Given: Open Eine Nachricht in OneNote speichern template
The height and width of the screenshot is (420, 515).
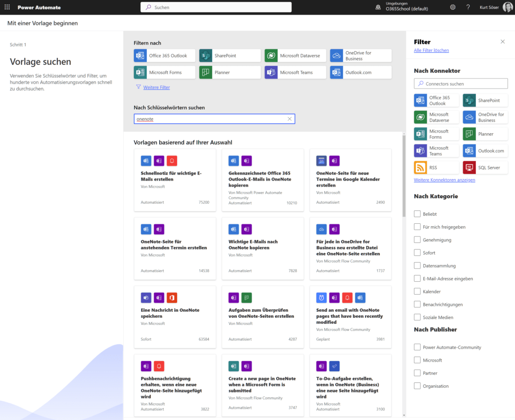Looking at the screenshot, I should (x=175, y=317).
